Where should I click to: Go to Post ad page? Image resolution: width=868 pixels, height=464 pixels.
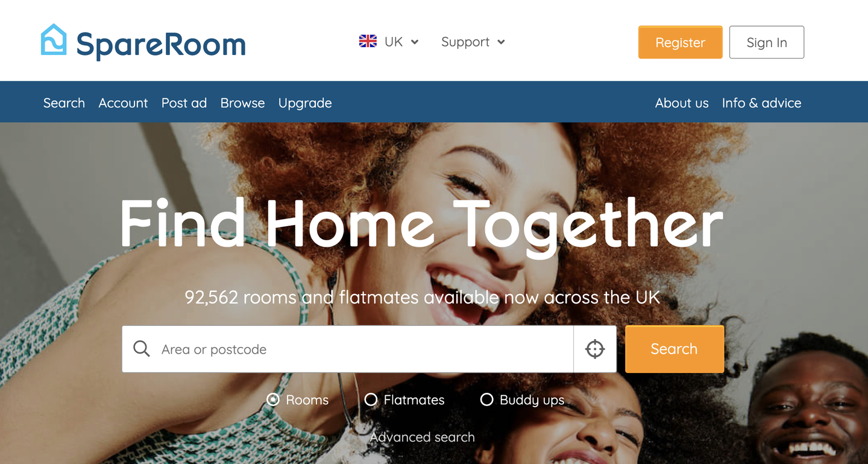pos(184,103)
